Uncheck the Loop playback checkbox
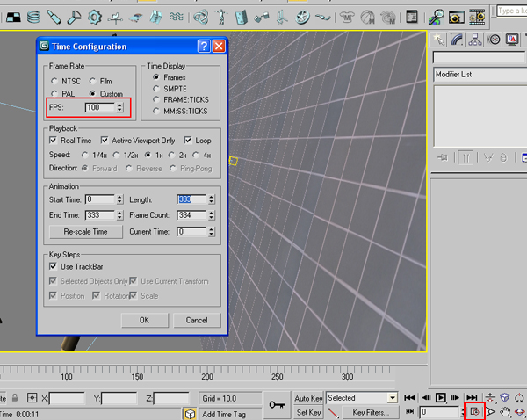 (x=188, y=140)
